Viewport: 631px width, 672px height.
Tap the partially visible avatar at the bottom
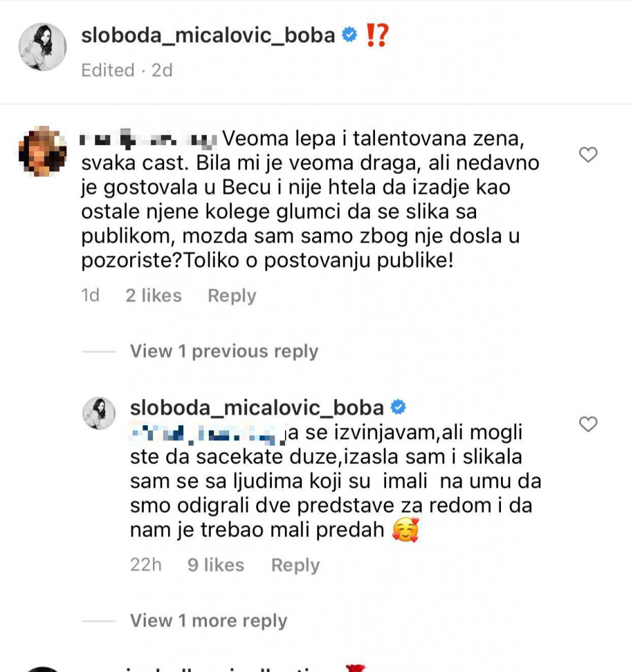point(43,668)
